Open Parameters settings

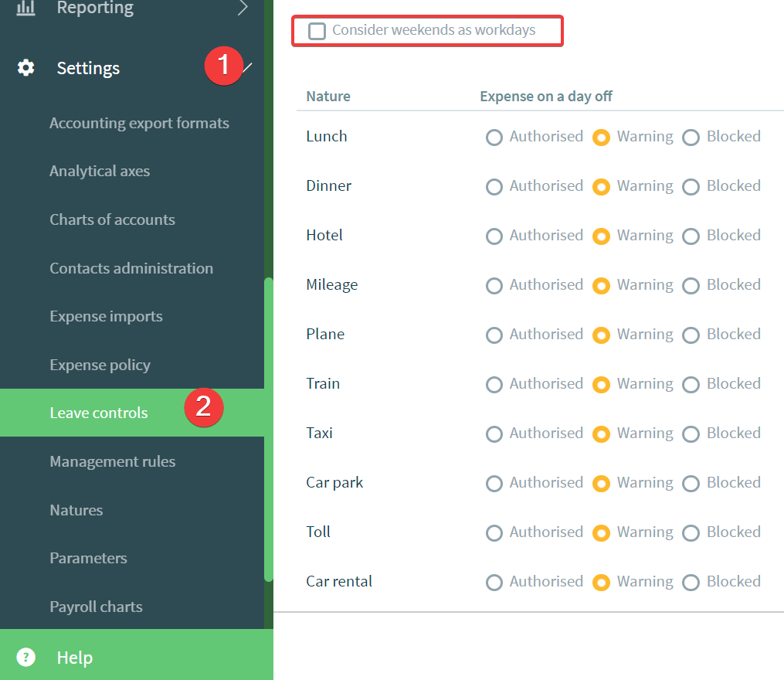click(89, 558)
